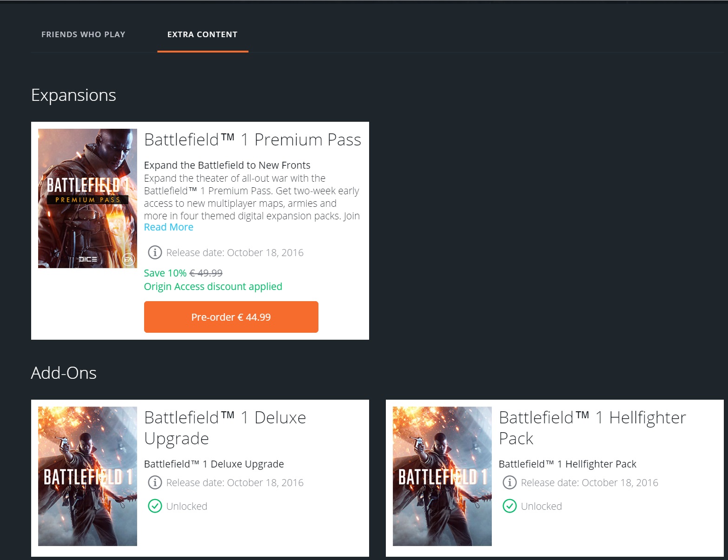Click the Origin Access discount applied text

[213, 287]
